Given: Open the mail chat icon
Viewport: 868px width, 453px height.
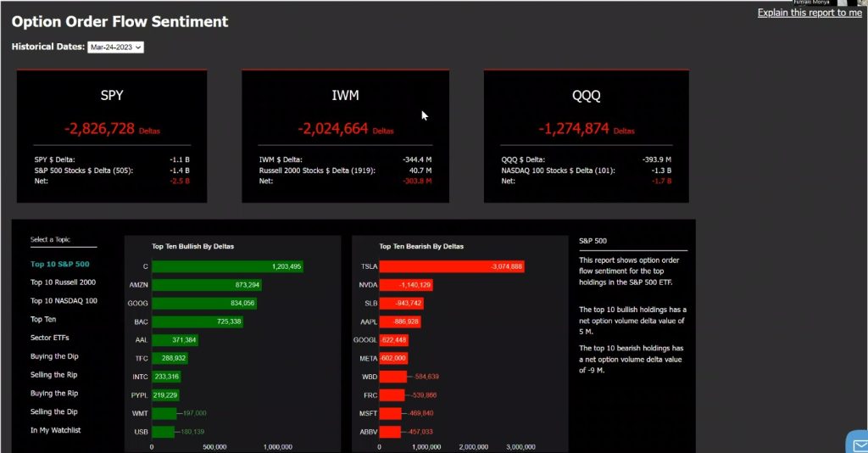Looking at the screenshot, I should point(858,443).
